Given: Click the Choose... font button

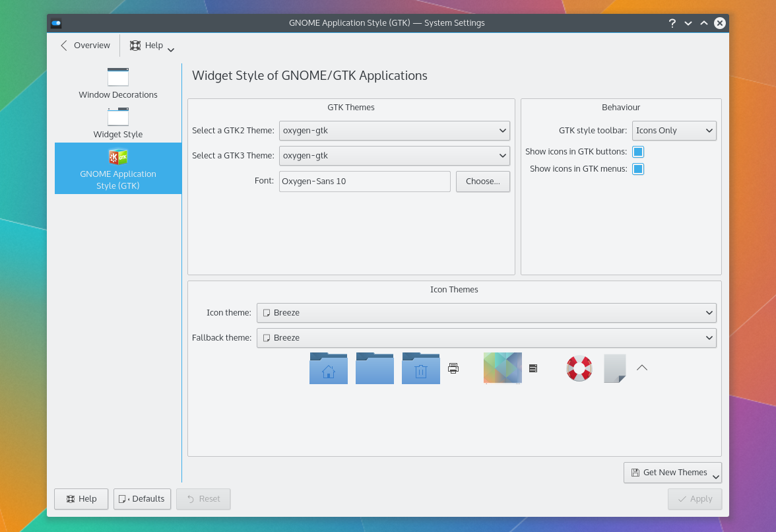Looking at the screenshot, I should pos(482,181).
